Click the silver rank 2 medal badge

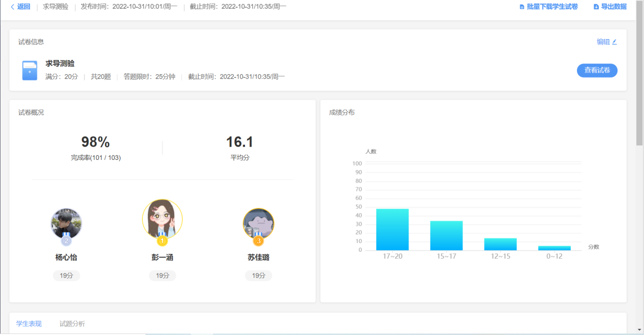66,241
